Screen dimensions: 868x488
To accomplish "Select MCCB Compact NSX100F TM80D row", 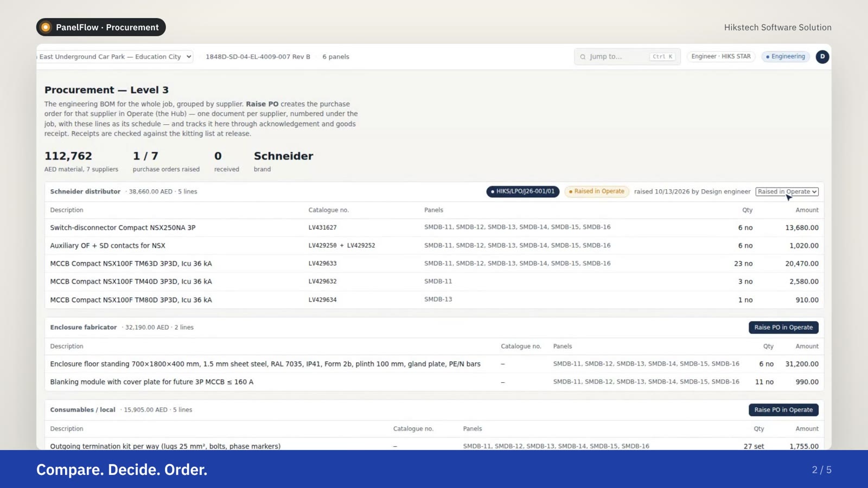I will click(434, 300).
